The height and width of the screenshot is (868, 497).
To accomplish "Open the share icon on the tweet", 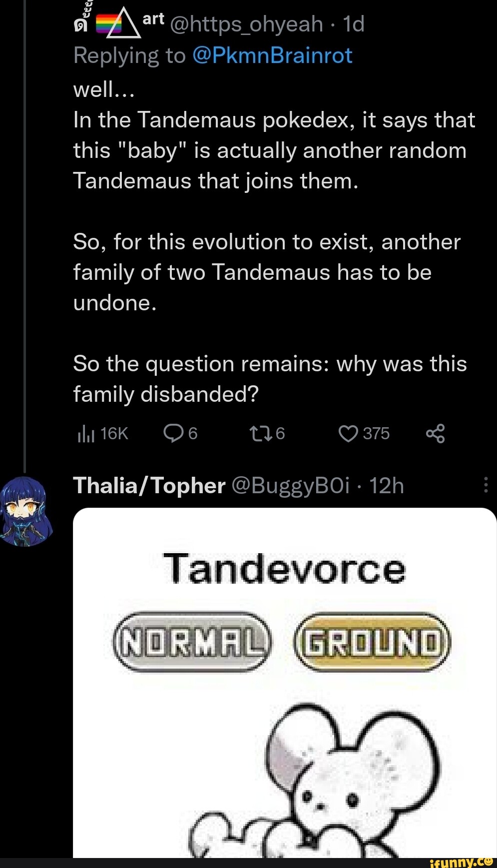I will coord(437,434).
